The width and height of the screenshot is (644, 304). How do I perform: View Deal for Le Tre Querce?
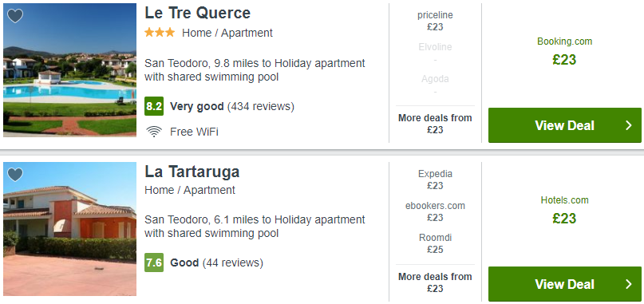click(x=564, y=125)
